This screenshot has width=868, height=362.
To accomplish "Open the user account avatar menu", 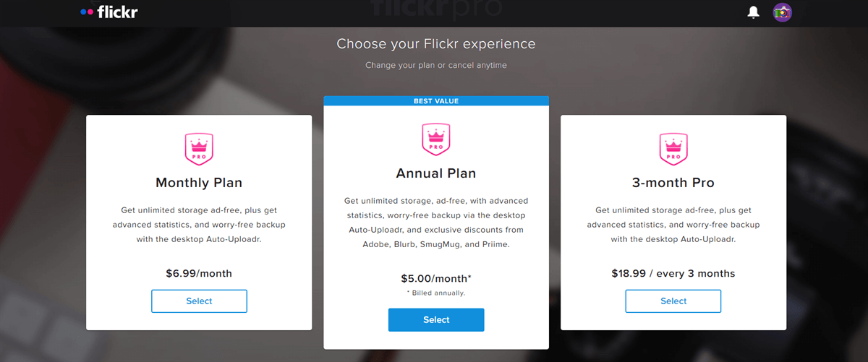I will [782, 12].
